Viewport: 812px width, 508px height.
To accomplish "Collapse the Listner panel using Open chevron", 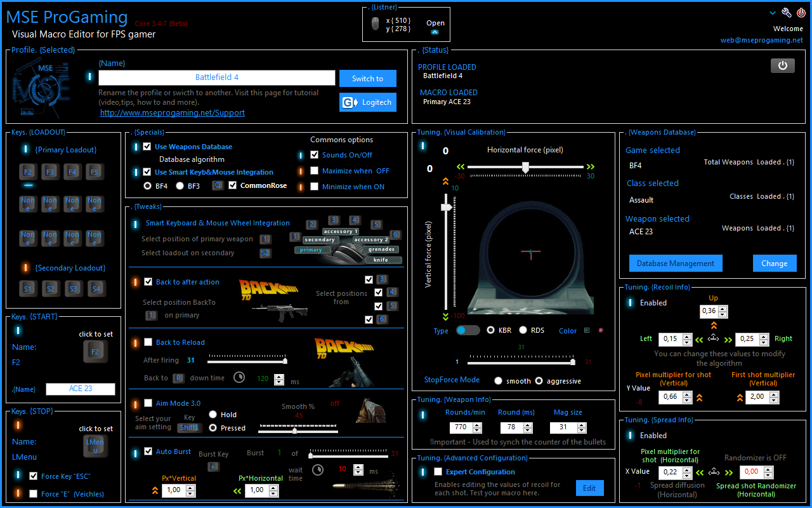I will click(x=435, y=31).
